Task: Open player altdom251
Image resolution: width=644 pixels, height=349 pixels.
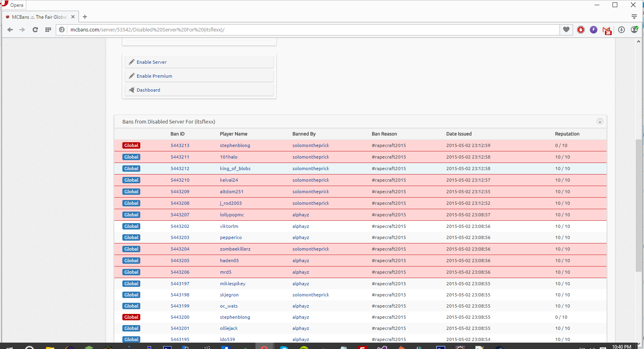Action: (x=232, y=192)
